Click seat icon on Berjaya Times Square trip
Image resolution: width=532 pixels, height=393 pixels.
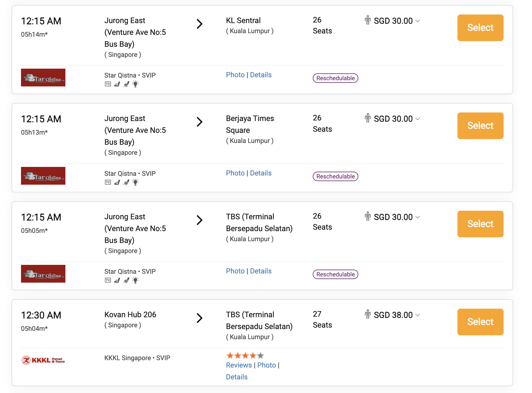point(117,182)
